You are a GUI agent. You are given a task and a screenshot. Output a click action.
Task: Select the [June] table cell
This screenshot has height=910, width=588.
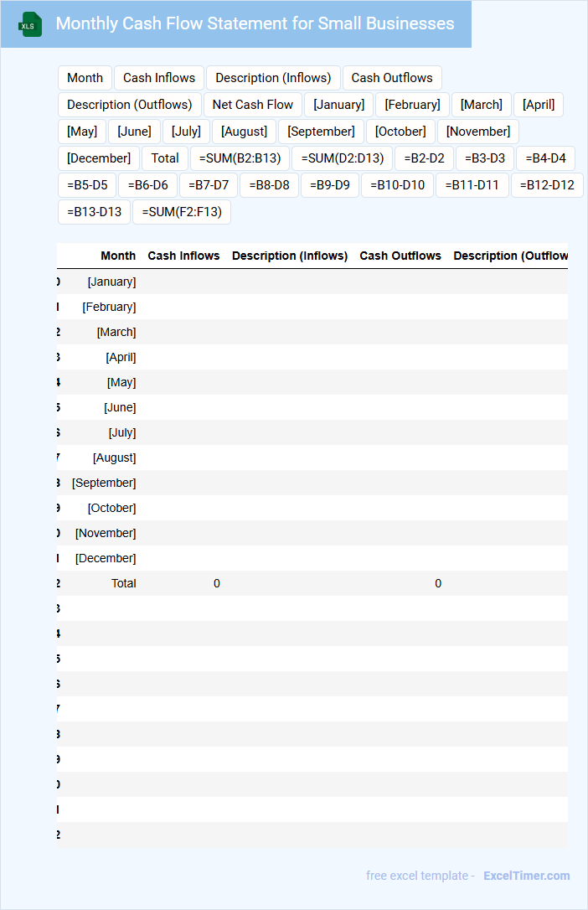point(120,407)
